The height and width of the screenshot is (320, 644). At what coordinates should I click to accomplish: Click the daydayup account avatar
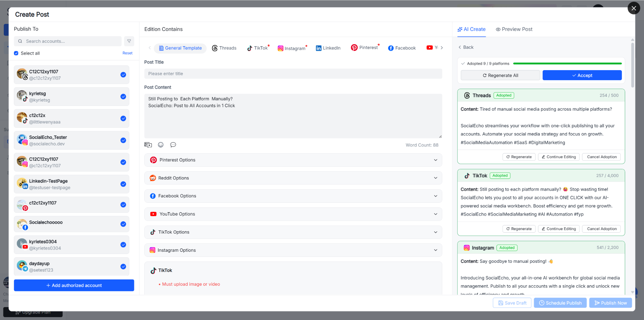[22, 266]
